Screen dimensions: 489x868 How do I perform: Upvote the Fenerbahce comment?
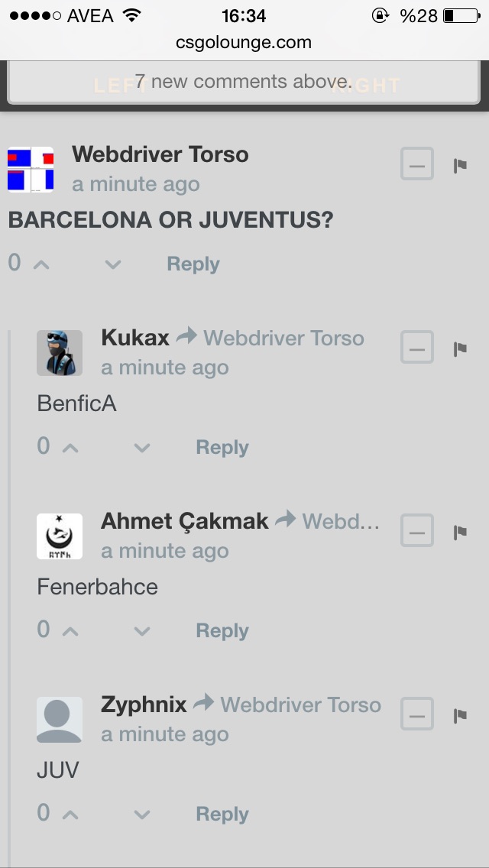coord(70,631)
